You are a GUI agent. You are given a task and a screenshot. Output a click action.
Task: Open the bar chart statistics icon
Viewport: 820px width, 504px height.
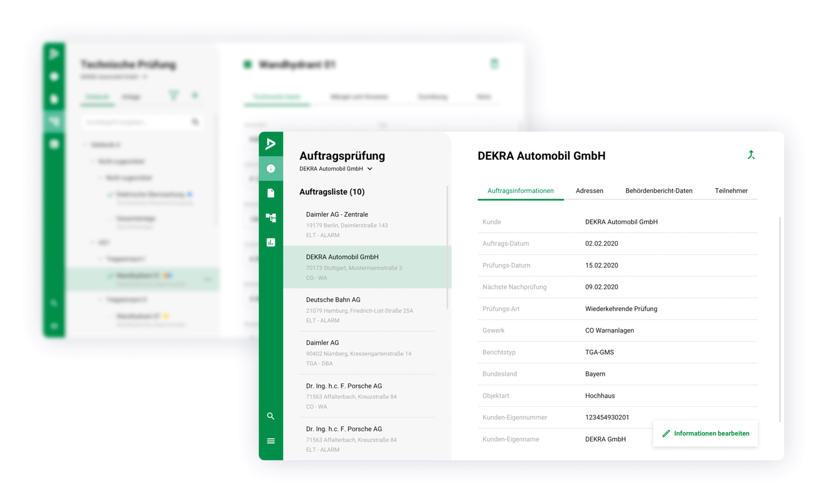pos(271,242)
